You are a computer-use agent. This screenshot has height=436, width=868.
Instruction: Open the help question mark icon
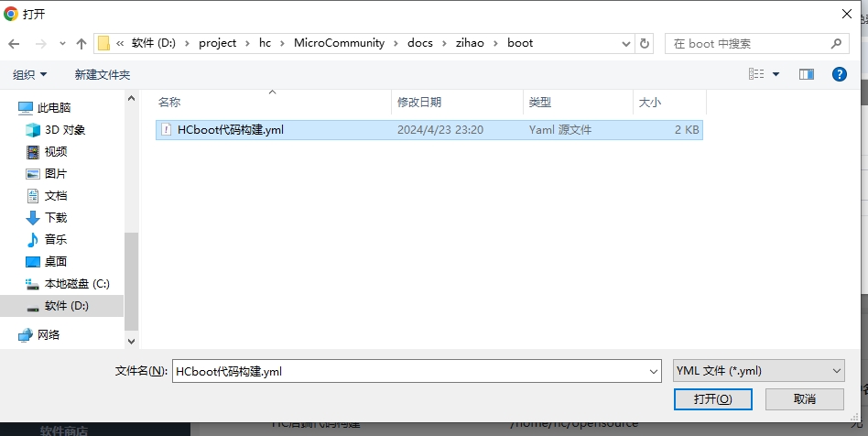point(838,74)
